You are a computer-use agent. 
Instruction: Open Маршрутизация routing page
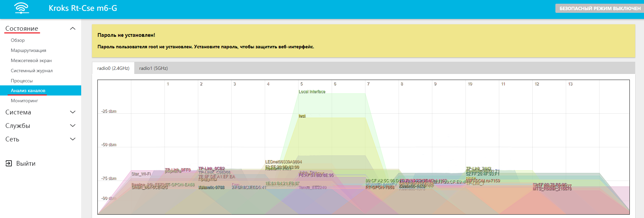point(28,50)
